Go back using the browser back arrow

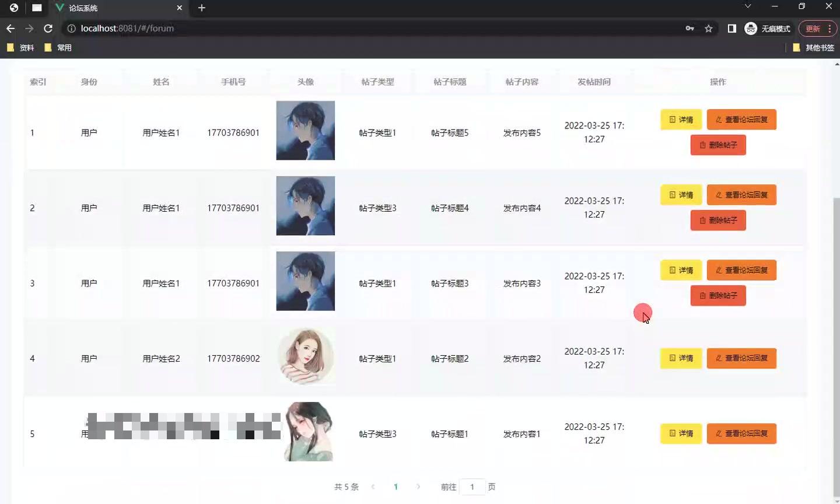(10, 29)
